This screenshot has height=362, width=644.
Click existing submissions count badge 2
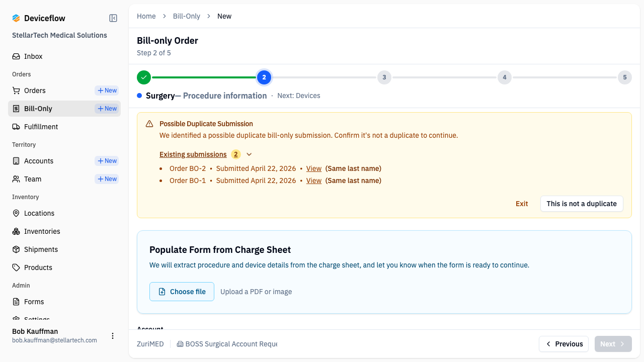coord(235,154)
